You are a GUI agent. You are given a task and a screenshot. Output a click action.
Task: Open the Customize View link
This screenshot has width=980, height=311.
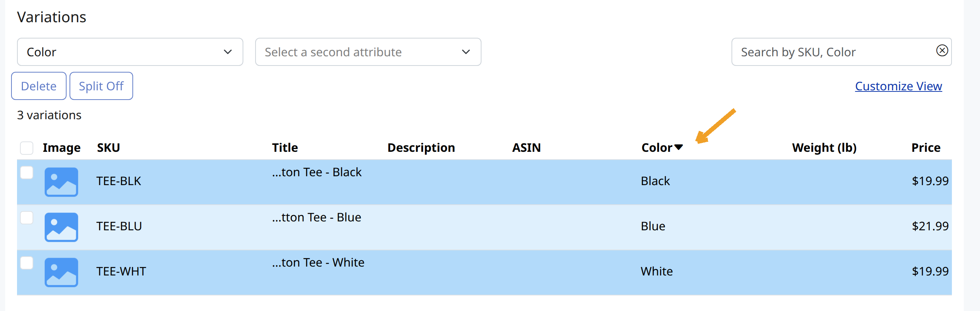pos(898,86)
